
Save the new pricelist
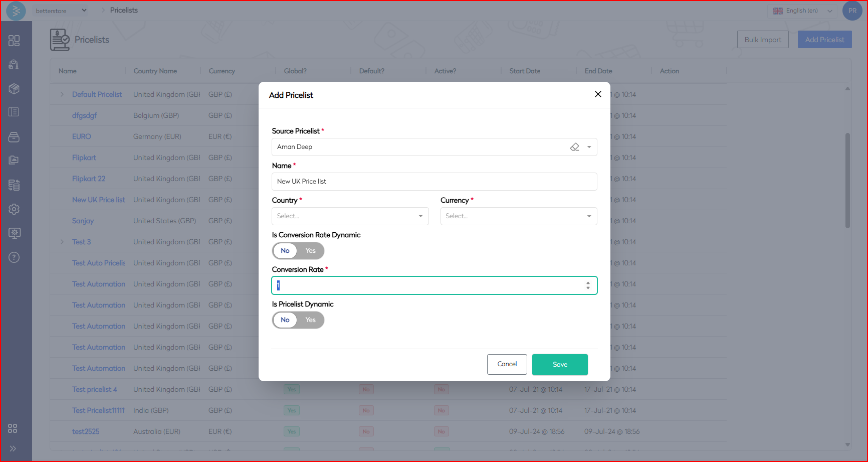tap(560, 365)
